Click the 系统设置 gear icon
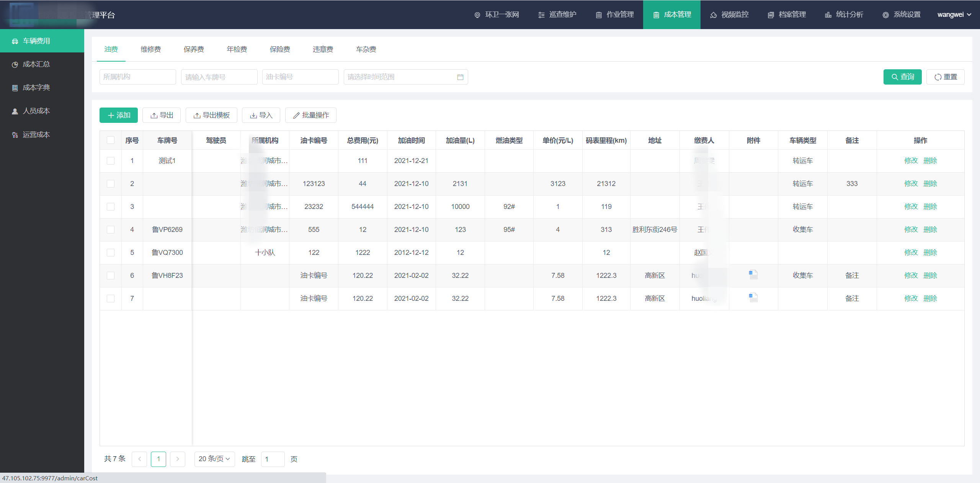 (885, 15)
